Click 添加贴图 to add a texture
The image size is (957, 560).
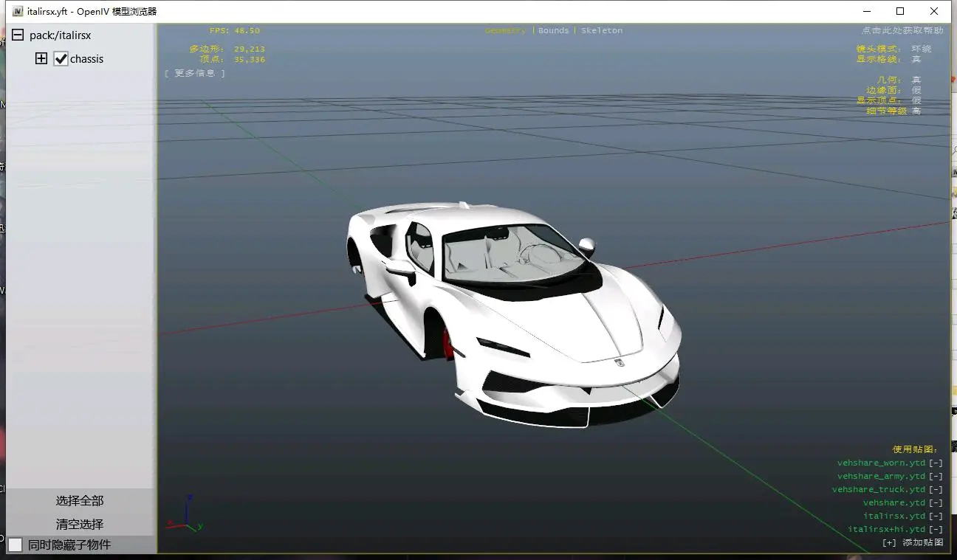pos(913,542)
